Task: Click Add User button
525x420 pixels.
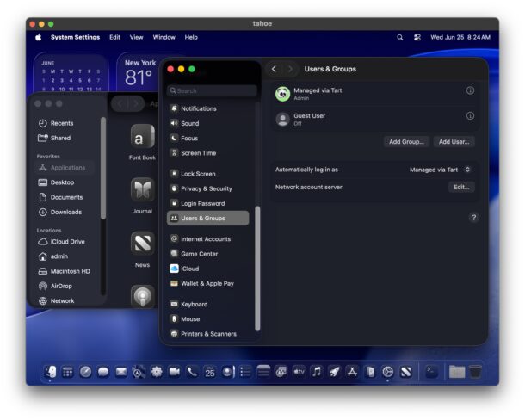Action: tap(454, 142)
